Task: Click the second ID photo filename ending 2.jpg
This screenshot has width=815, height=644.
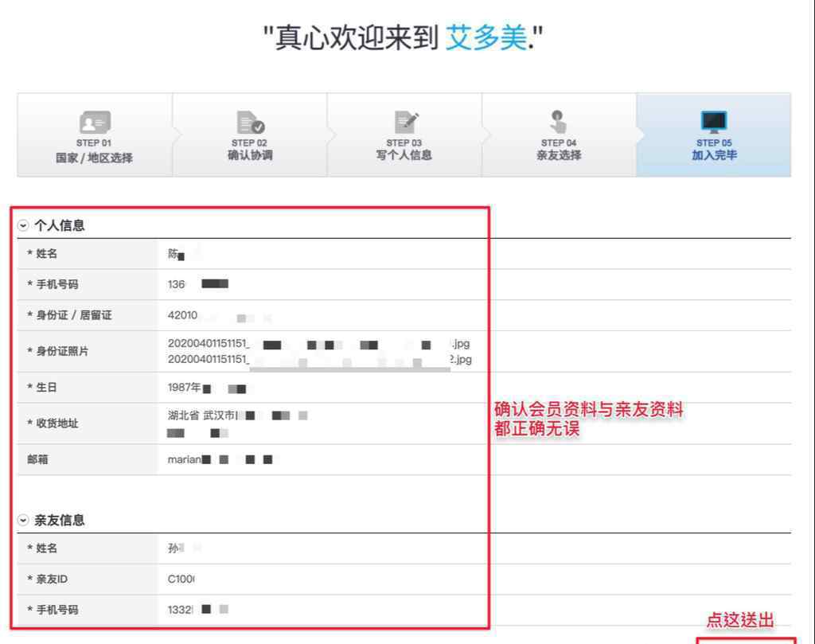Action: [x=320, y=359]
